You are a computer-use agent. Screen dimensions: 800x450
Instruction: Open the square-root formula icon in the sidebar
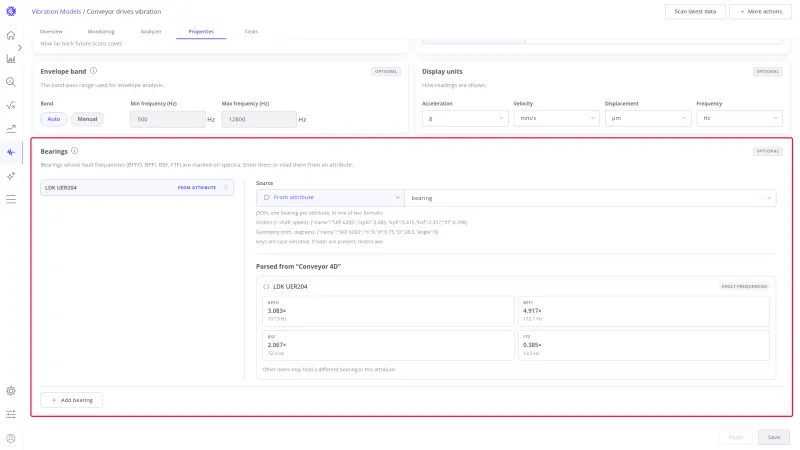(11, 106)
